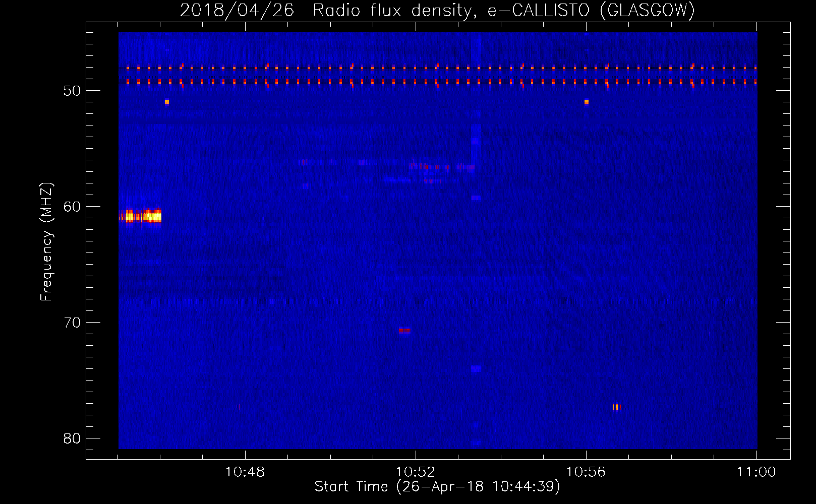Click the red spot near 71 MHz
816x504 pixels.
(405, 331)
